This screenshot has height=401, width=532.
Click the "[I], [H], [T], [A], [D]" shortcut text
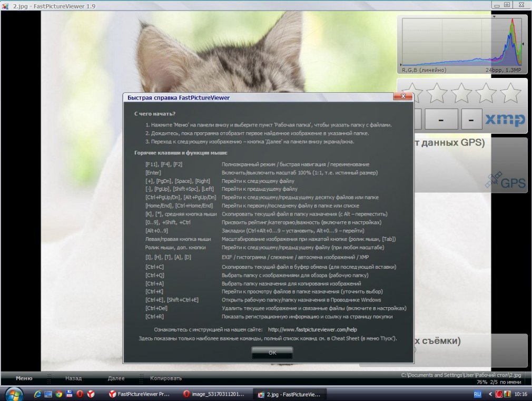pos(168,257)
